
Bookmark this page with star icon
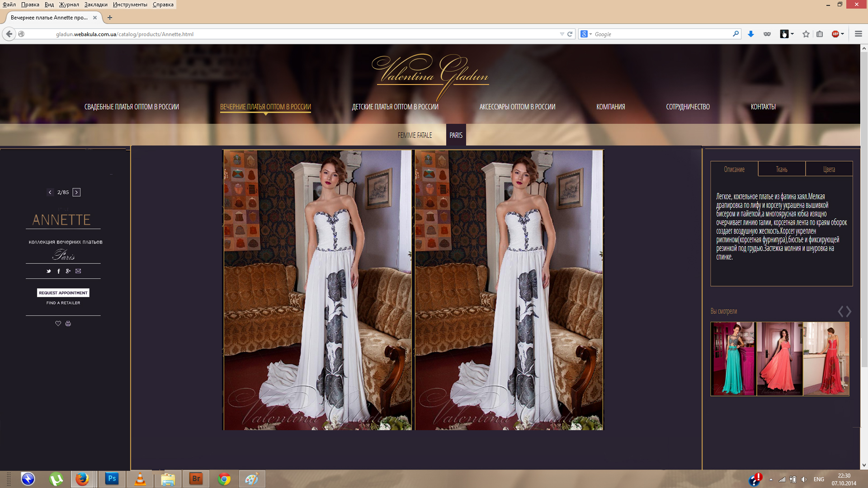[806, 34]
